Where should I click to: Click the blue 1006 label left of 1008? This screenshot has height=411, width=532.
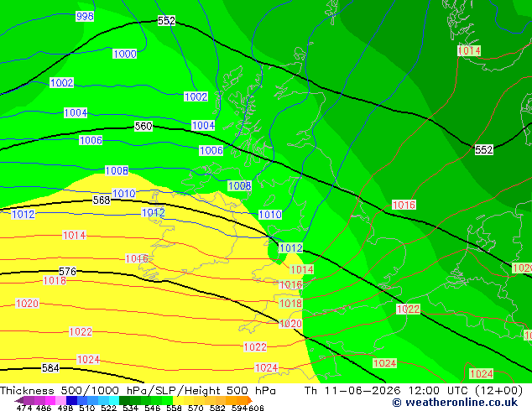click(x=91, y=140)
